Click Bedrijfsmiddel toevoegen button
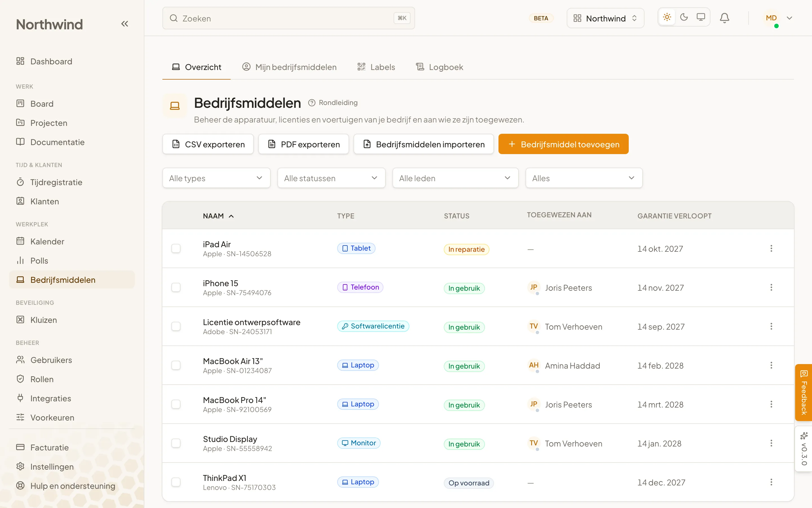 point(563,144)
